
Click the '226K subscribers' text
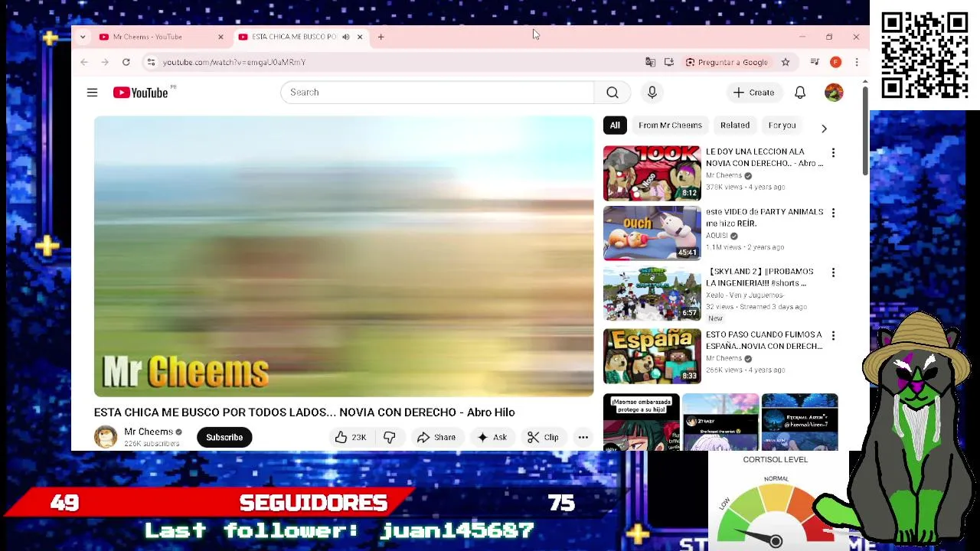(x=152, y=444)
